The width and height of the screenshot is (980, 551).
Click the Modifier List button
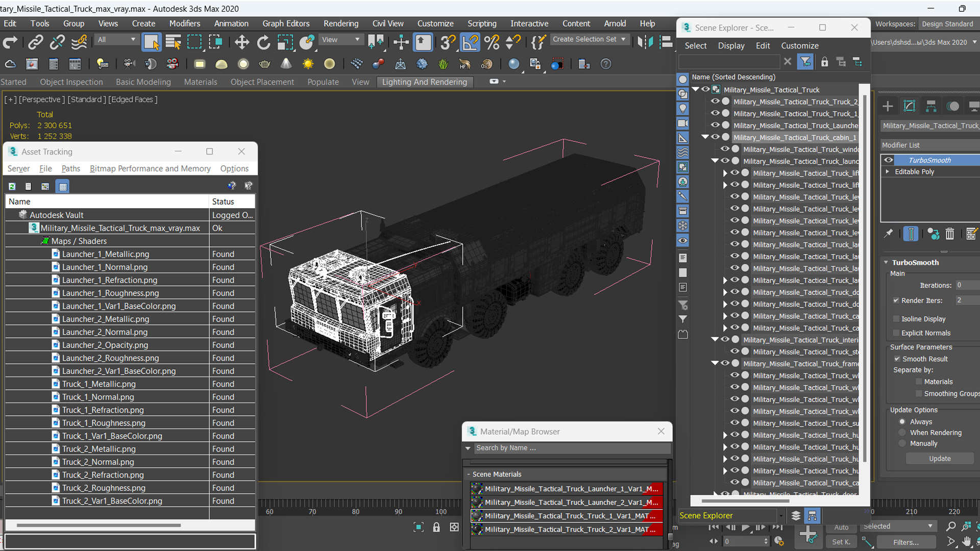coord(930,145)
